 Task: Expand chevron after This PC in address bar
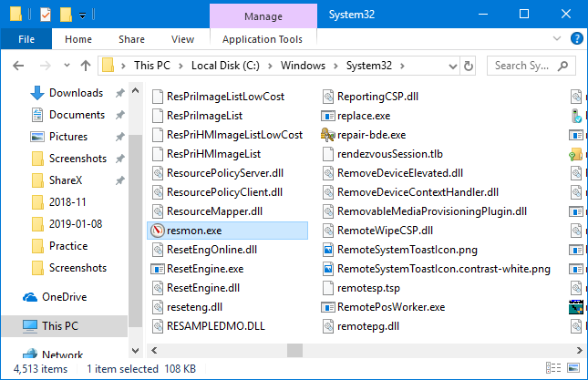click(x=181, y=67)
